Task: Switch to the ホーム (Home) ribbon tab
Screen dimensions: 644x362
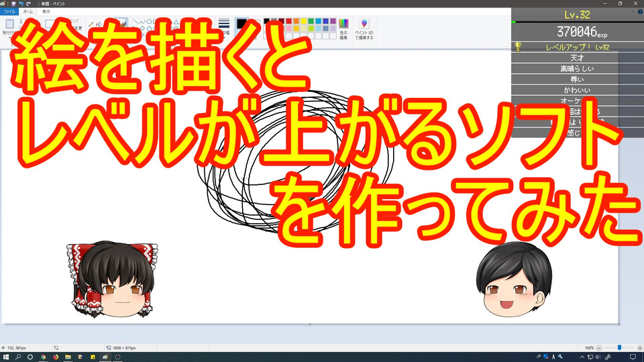Action: click(x=28, y=12)
